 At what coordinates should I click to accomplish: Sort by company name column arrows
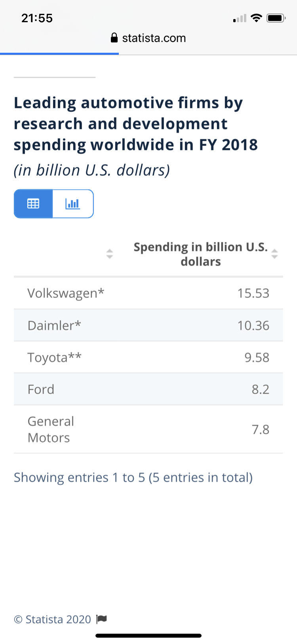tap(110, 254)
